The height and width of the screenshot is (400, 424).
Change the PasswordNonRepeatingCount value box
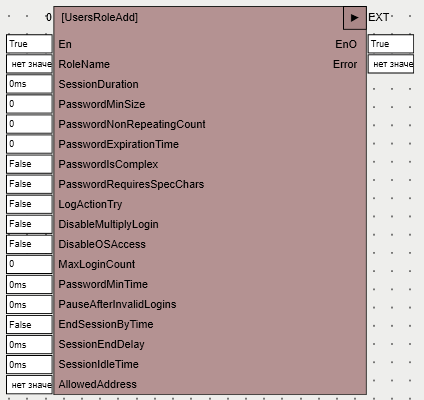pos(29,124)
